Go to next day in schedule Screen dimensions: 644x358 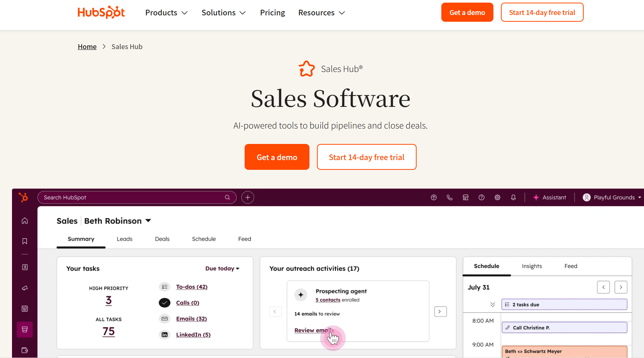[x=621, y=288]
